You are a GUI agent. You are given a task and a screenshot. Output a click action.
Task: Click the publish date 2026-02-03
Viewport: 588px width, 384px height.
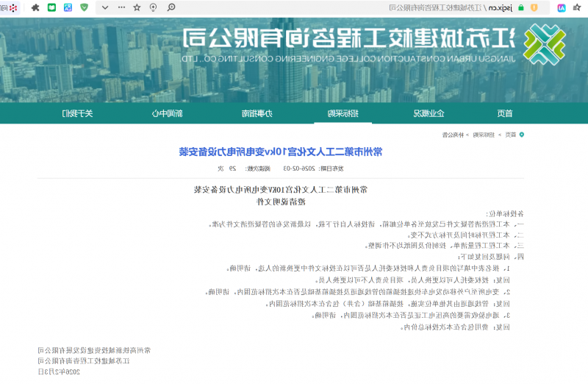click(299, 168)
